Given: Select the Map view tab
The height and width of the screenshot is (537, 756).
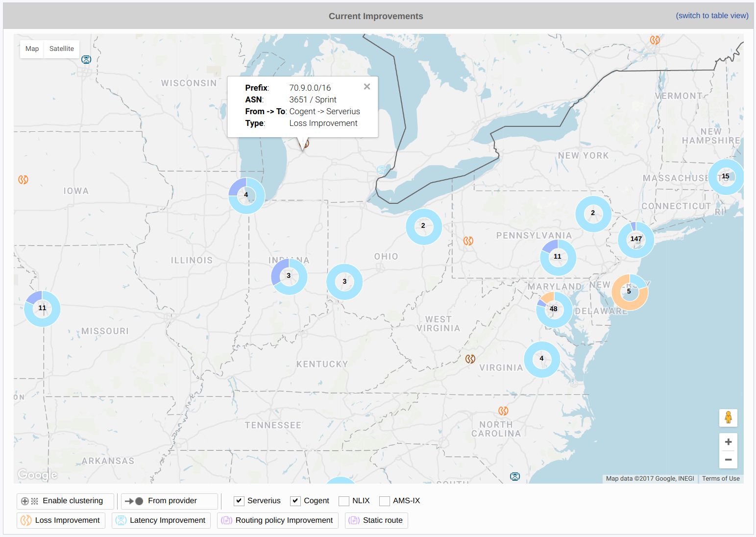Looking at the screenshot, I should pos(32,49).
